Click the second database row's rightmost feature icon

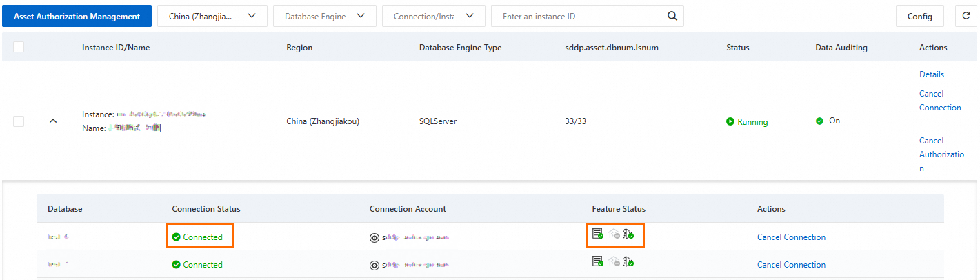click(x=628, y=261)
